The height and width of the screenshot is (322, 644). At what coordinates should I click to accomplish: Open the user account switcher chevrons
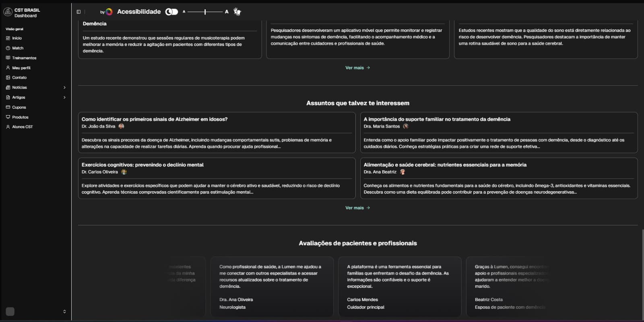click(64, 312)
